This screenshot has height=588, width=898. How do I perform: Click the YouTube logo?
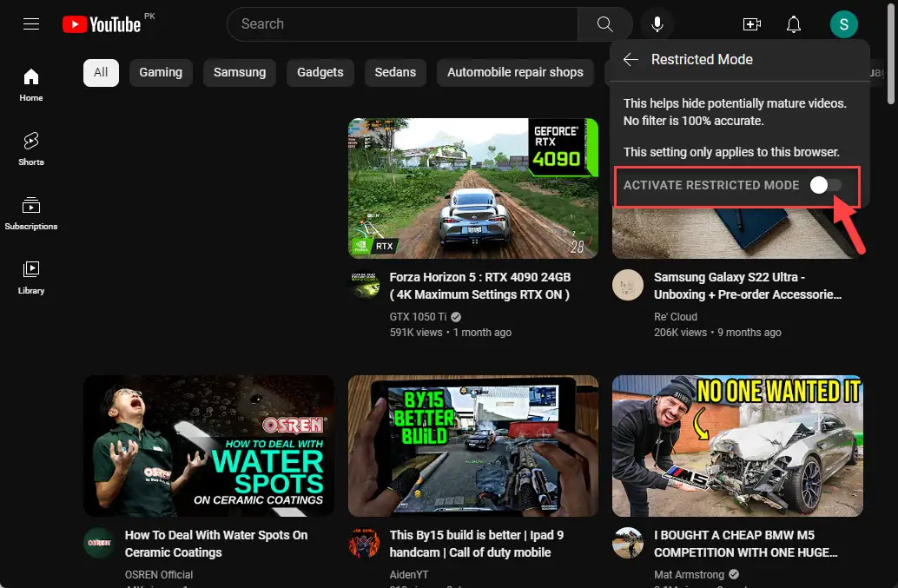click(102, 24)
